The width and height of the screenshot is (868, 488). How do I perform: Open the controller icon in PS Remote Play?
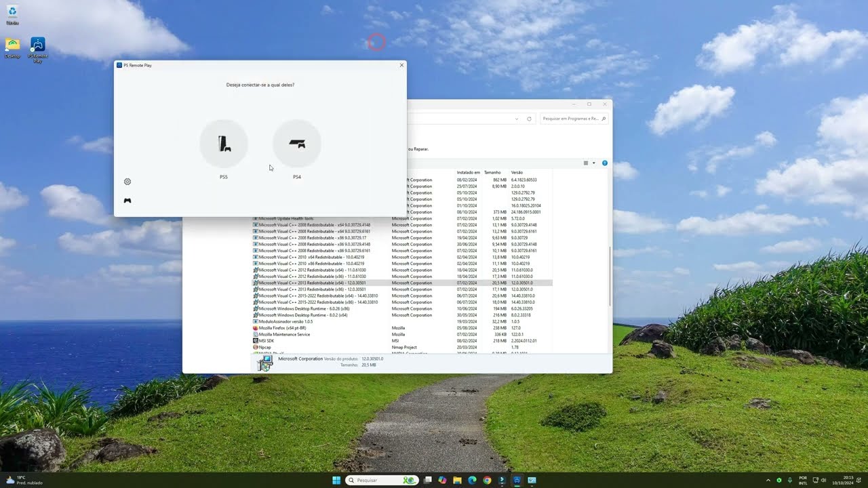tap(127, 201)
